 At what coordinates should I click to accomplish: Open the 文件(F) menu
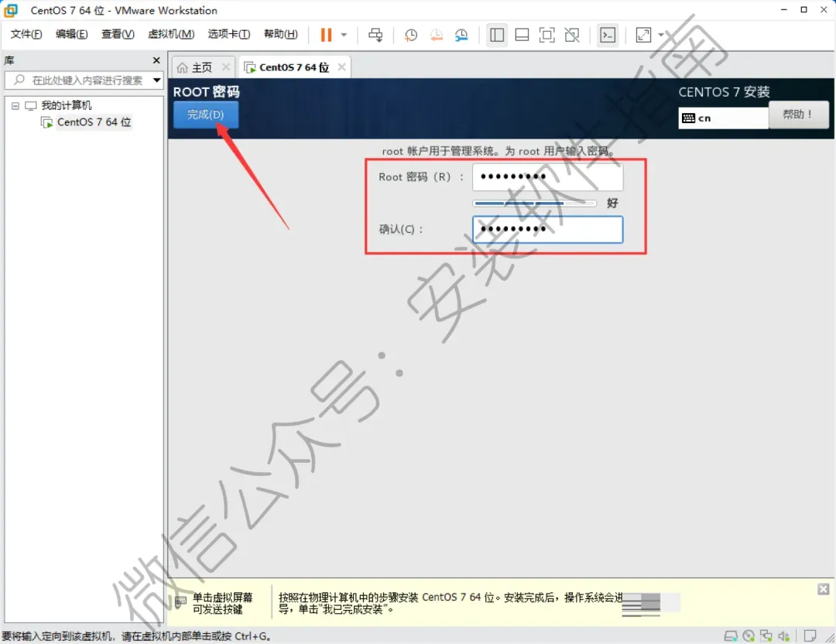pos(26,34)
